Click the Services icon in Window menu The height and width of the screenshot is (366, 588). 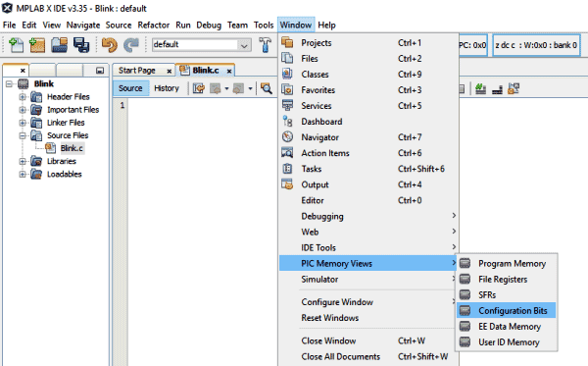(x=287, y=106)
